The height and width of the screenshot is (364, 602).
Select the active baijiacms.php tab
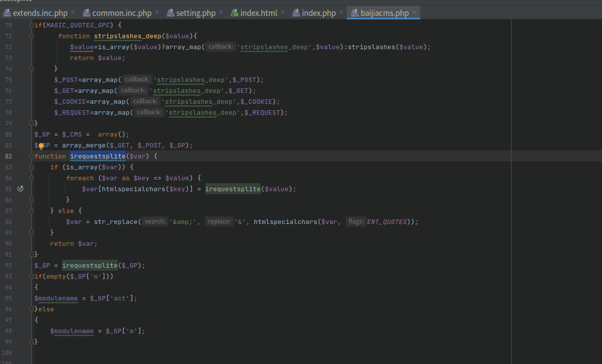[x=384, y=13]
